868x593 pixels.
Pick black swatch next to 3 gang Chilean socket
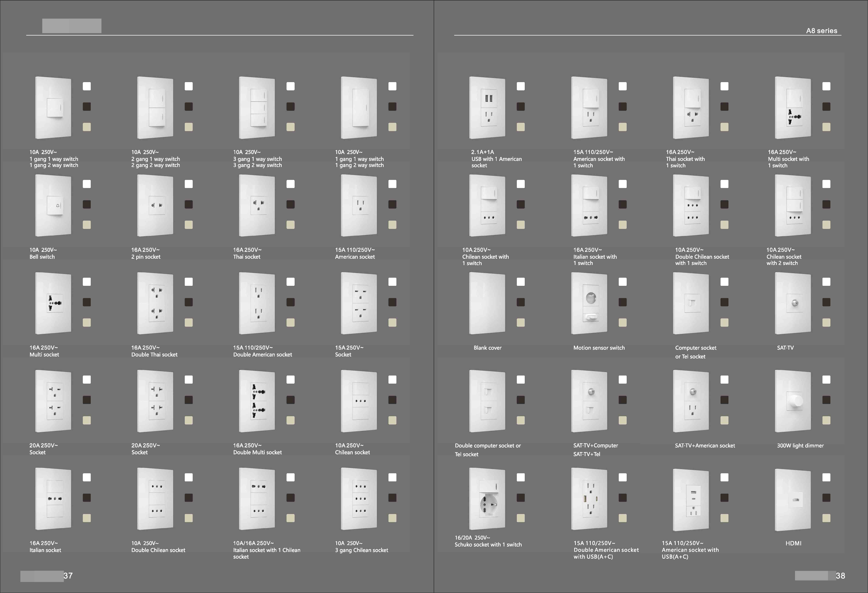pyautogui.click(x=392, y=498)
